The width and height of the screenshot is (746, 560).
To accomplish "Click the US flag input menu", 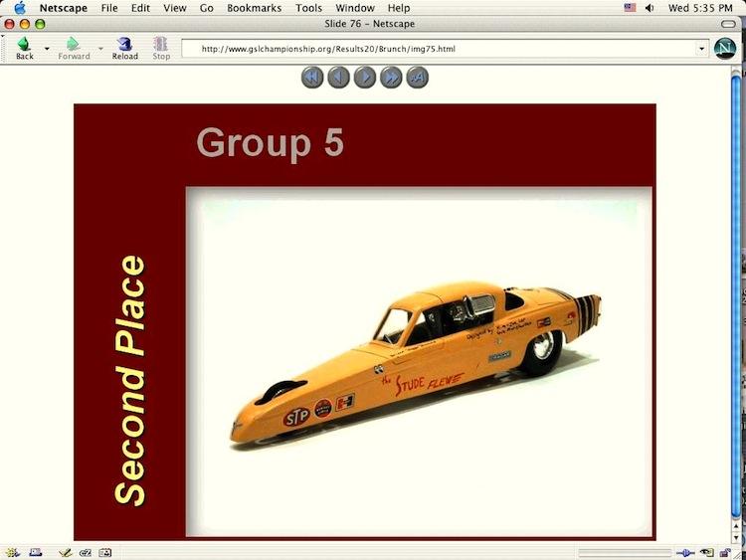I will [x=630, y=8].
